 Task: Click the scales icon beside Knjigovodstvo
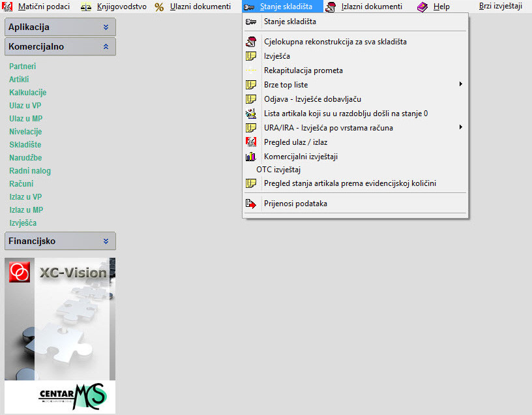click(86, 7)
